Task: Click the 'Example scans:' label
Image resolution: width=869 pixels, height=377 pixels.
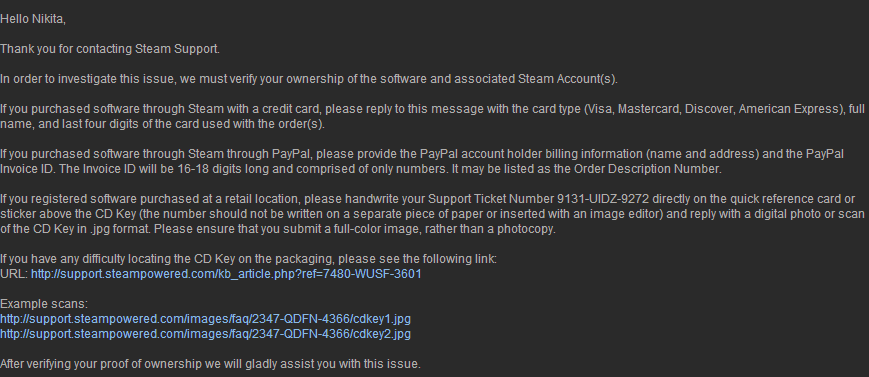Action: point(44,304)
